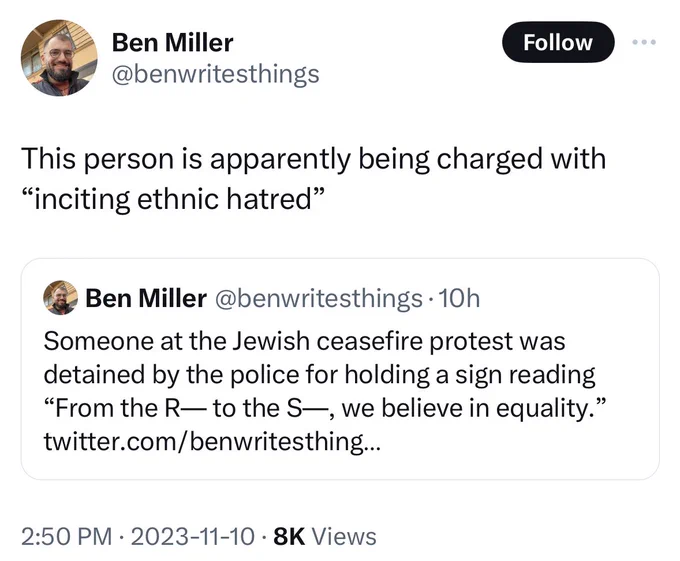680x561 pixels.
Task: Open Ben Miller's large profile picture
Action: click(x=59, y=58)
